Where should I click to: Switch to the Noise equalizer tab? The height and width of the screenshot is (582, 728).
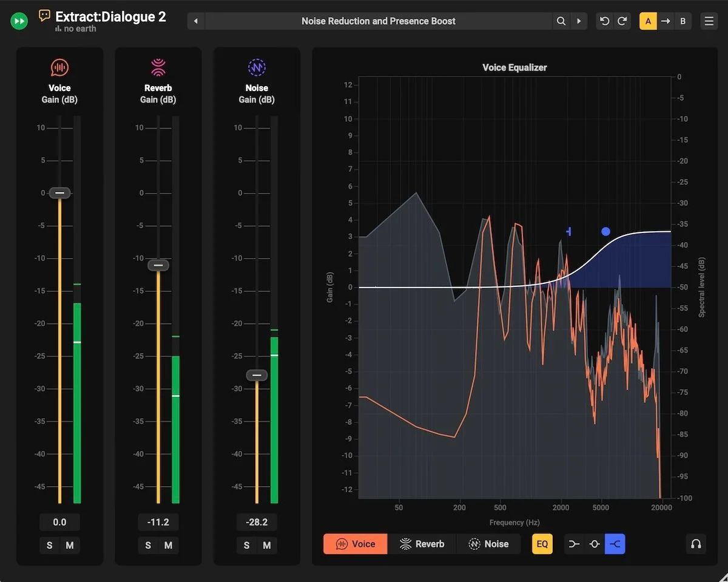click(490, 544)
